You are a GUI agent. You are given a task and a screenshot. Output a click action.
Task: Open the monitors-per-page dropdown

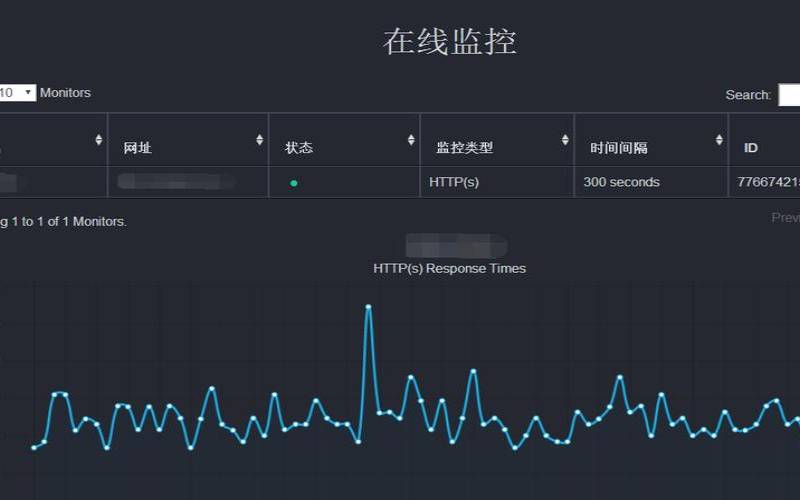[17, 93]
